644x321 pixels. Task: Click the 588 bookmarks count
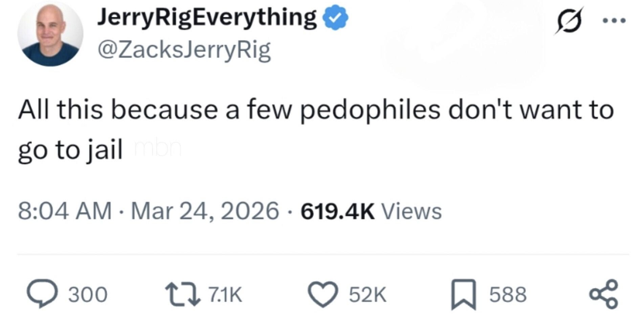[508, 294]
